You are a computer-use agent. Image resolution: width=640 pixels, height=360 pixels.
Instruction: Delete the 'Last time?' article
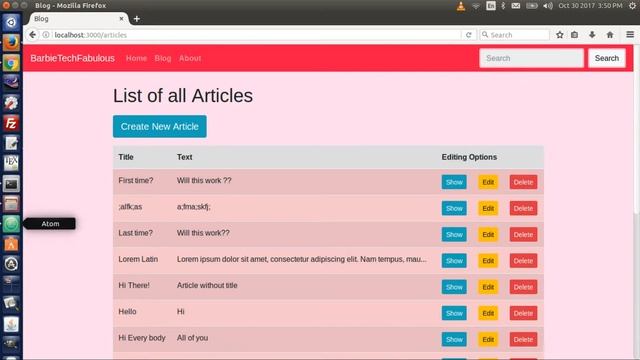pyautogui.click(x=523, y=234)
